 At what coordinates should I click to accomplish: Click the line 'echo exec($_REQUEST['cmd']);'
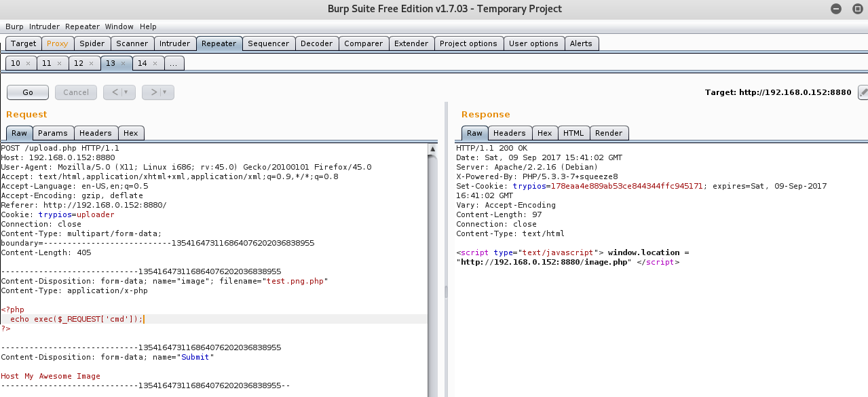77,319
